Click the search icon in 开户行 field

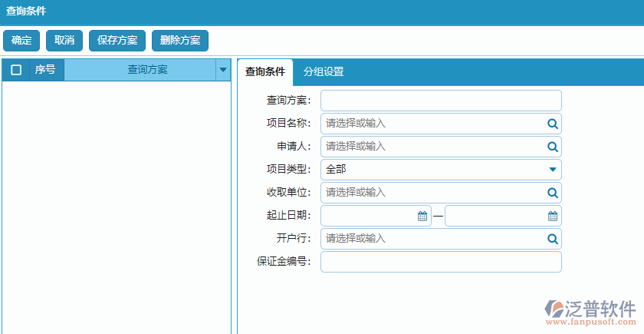(552, 239)
